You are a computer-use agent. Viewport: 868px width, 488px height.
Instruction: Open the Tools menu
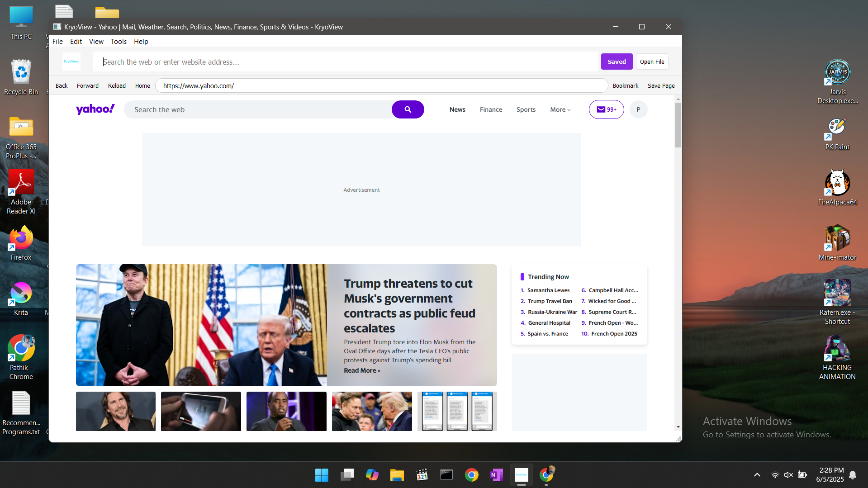point(119,41)
